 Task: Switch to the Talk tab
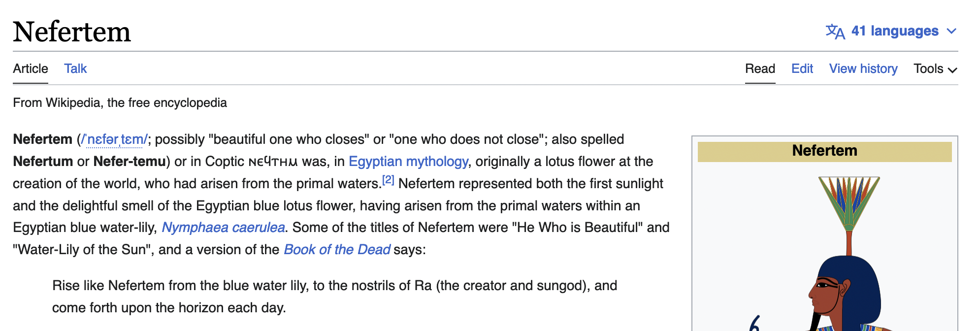click(x=75, y=69)
